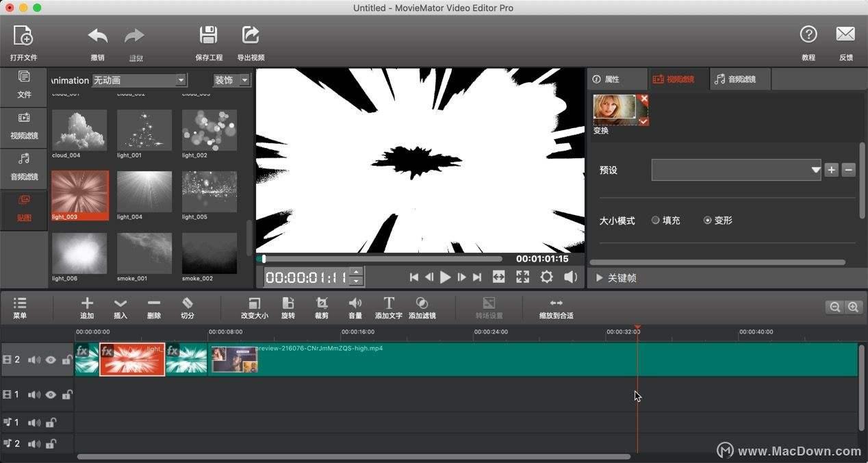This screenshot has width=868, height=463.
Task: Select 变形 size mode radio button
Action: 707,221
